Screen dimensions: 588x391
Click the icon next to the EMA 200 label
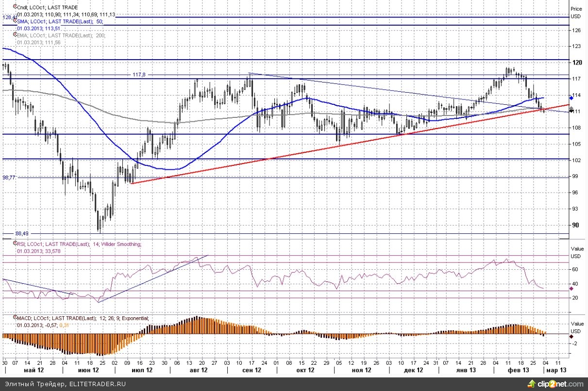pyautogui.click(x=14, y=35)
